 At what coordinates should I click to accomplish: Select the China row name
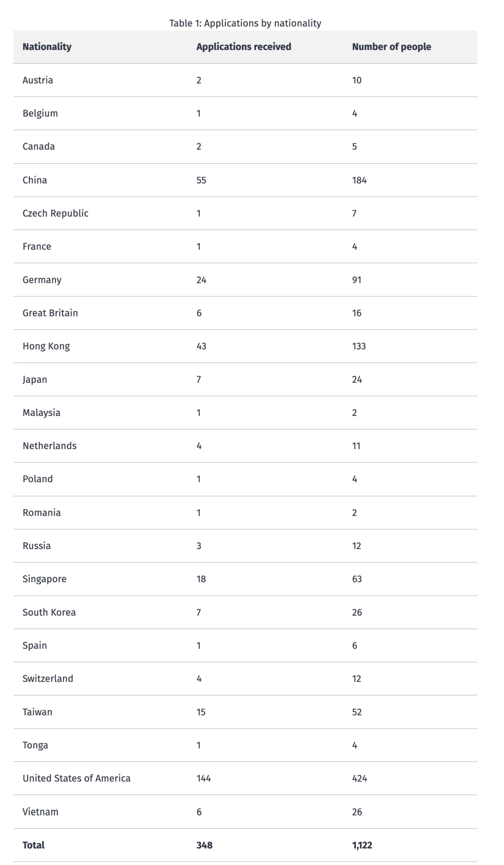coord(35,180)
